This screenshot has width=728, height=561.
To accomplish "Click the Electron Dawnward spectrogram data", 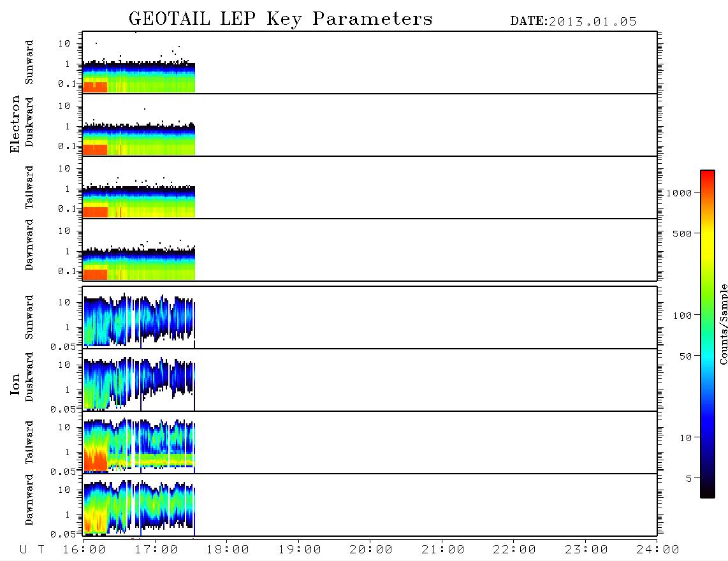I will 139,265.
